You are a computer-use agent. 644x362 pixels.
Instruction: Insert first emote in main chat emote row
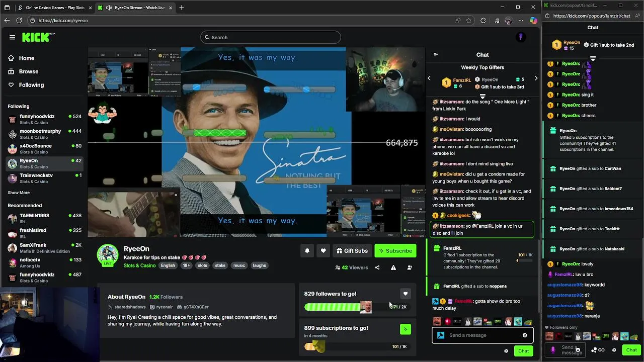[437, 322]
